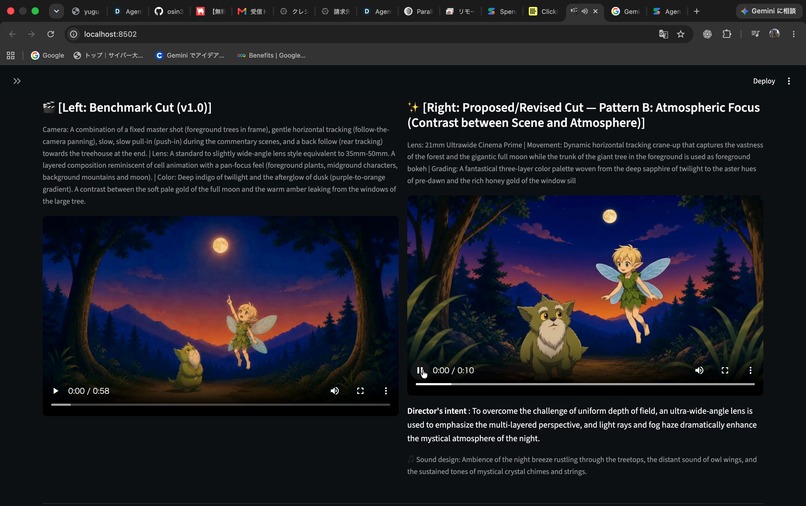
Task: Close the active localhost tab
Action: (595, 11)
